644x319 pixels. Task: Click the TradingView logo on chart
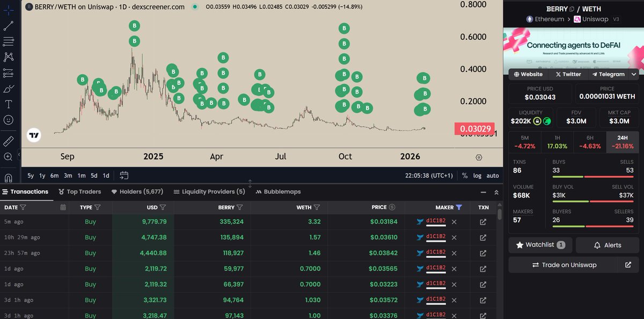click(x=34, y=135)
